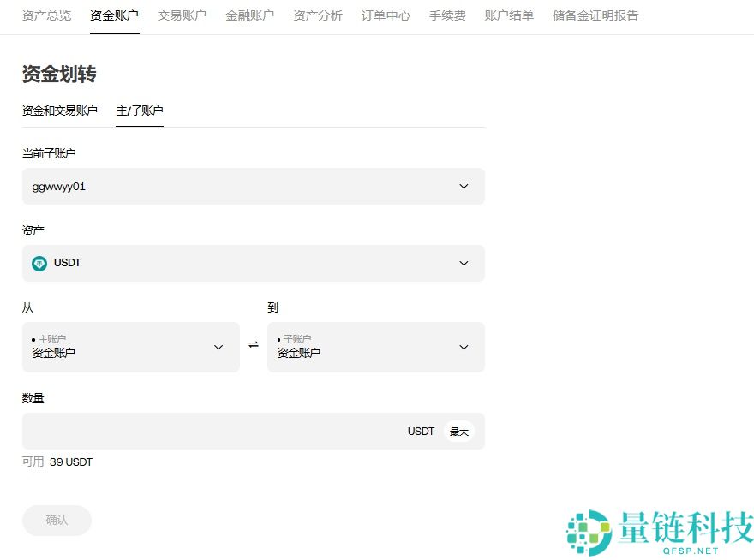The width and height of the screenshot is (754, 560).
Task: Click the 账户结单 navigation item
Action: click(508, 15)
